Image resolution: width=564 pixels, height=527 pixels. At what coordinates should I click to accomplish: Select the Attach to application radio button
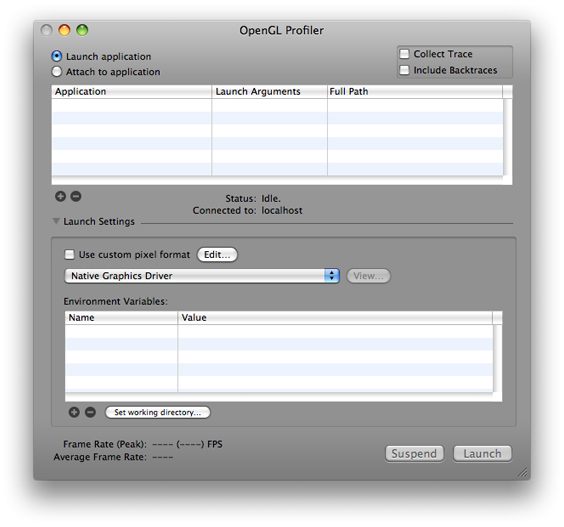(x=57, y=72)
